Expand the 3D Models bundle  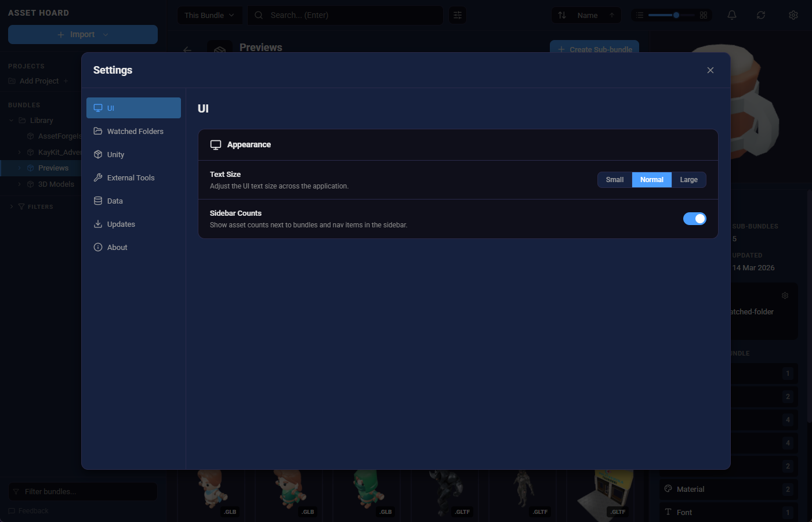click(x=19, y=184)
